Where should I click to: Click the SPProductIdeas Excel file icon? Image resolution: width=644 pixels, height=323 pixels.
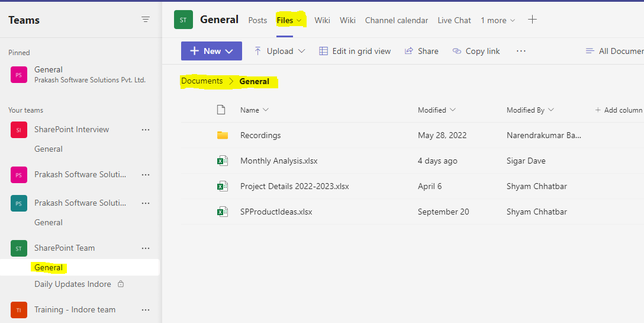[x=223, y=212]
